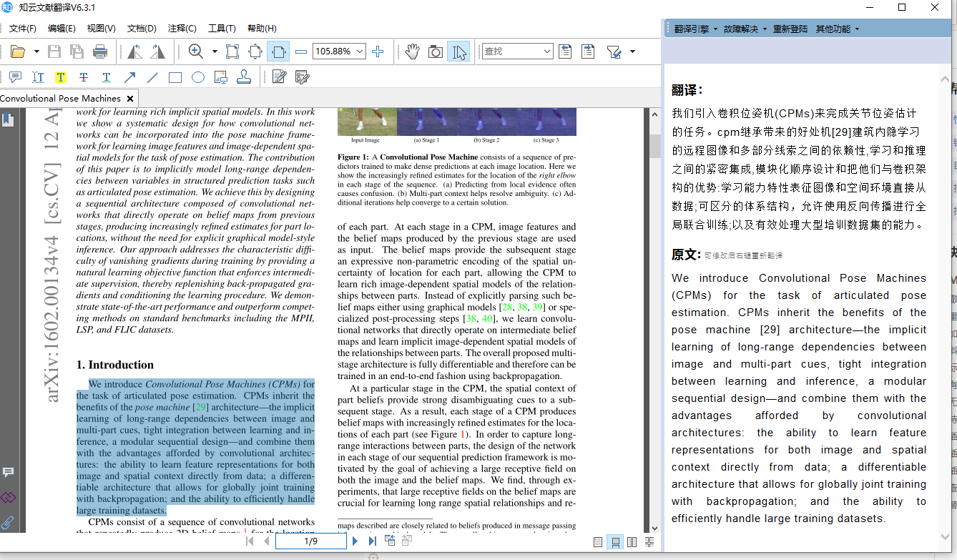Find next search result
The image size is (957, 560).
[588, 51]
